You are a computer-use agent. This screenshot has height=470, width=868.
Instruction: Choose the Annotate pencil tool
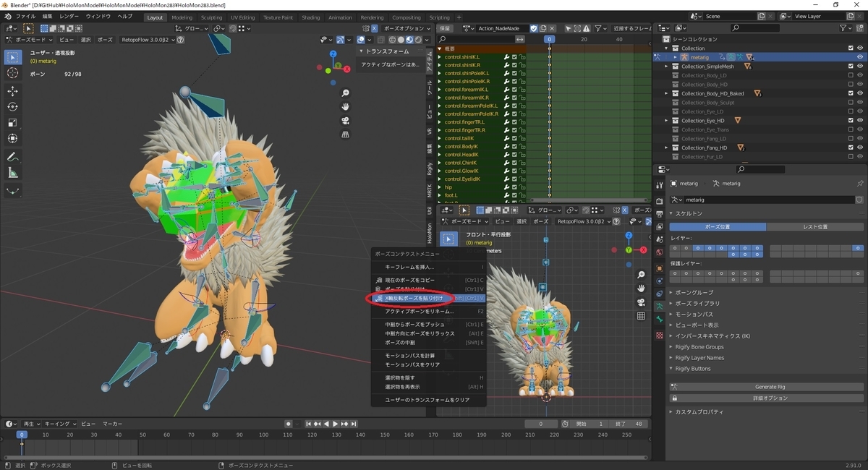[x=13, y=157]
